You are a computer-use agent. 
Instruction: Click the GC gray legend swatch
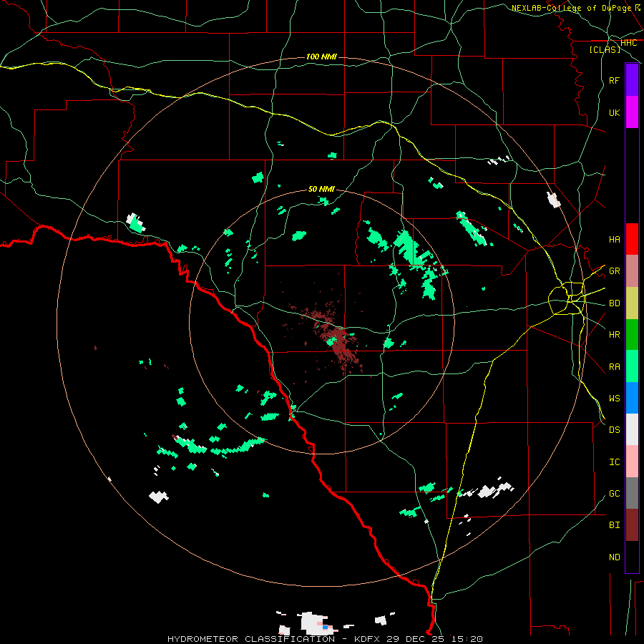point(632,493)
